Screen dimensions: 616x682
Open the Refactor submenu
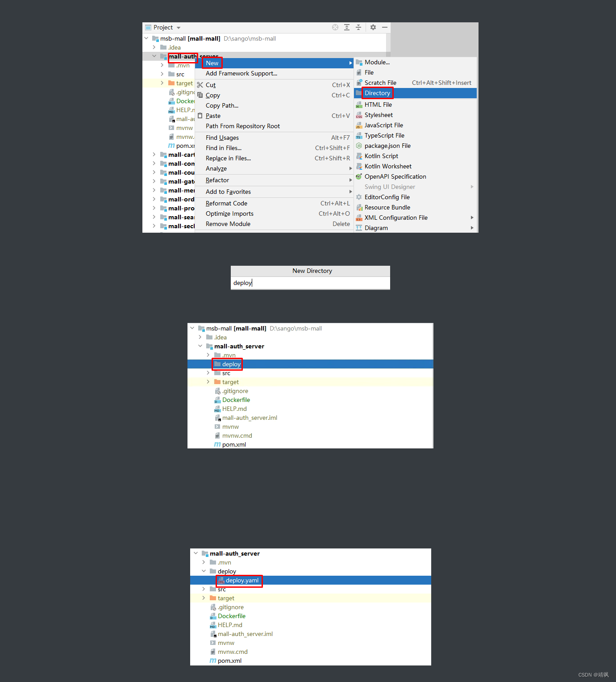point(275,180)
